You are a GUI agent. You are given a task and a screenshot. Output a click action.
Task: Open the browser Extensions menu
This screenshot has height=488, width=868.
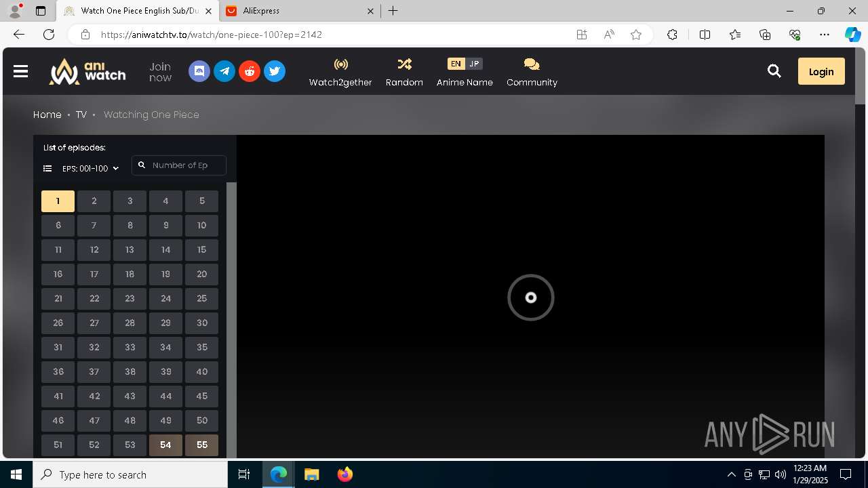pos(672,35)
